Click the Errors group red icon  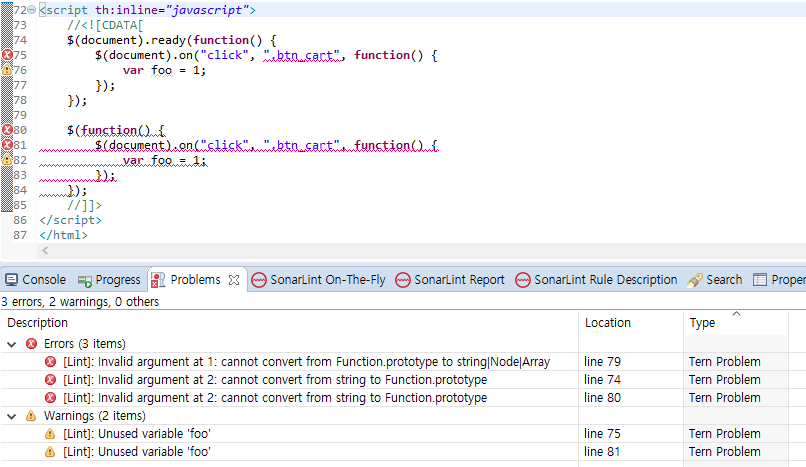point(31,344)
